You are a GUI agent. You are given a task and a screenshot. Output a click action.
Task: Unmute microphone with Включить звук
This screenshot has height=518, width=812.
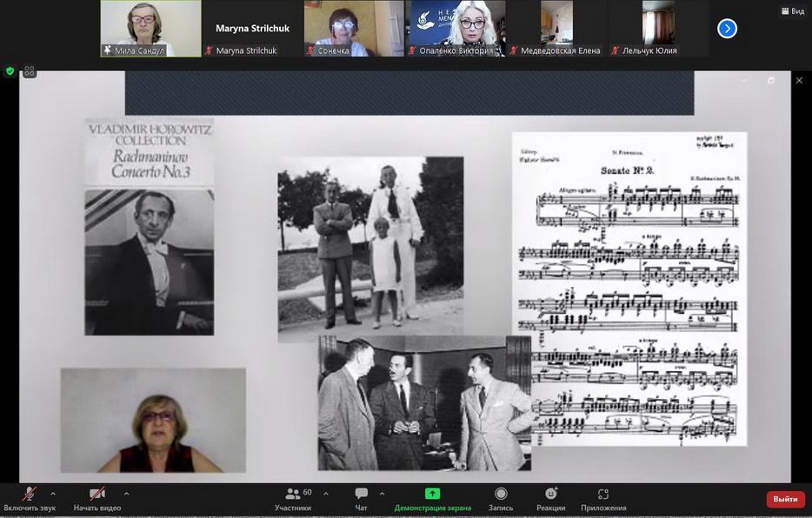[x=29, y=499]
